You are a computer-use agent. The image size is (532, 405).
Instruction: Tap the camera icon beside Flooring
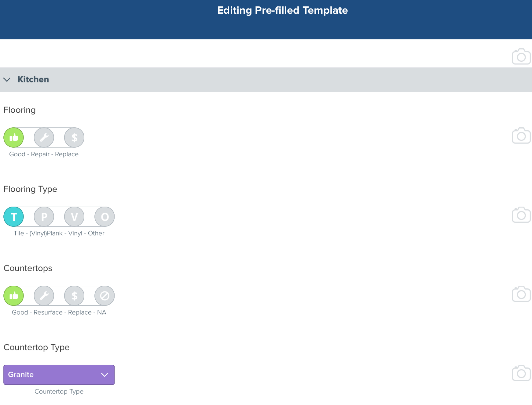521,136
